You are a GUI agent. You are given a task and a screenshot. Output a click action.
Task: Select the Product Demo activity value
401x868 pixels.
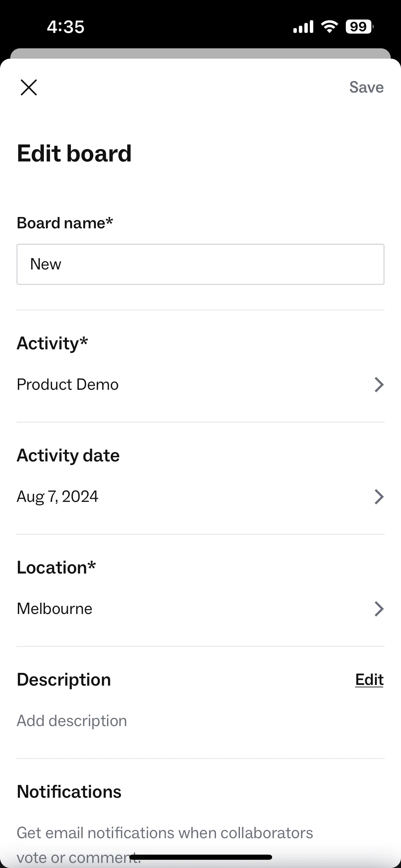click(68, 385)
